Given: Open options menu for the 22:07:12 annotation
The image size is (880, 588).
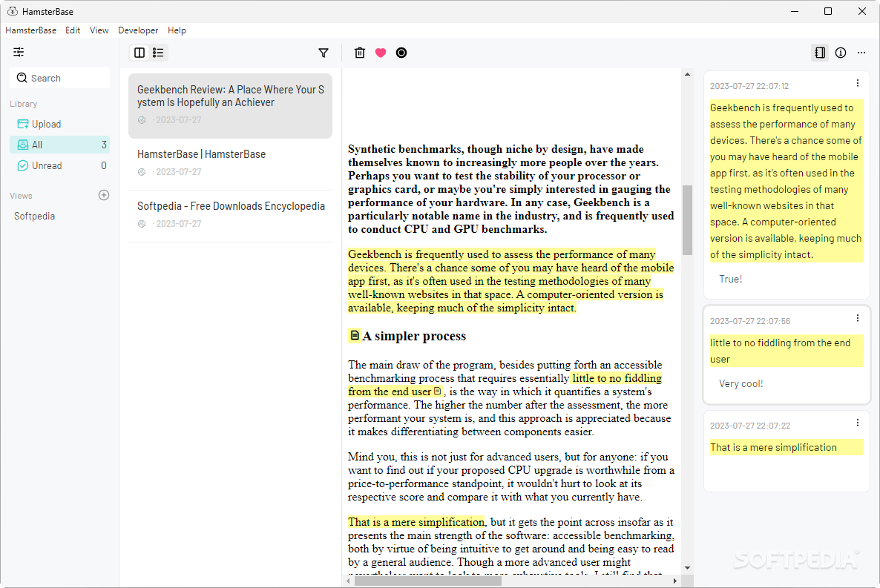Looking at the screenshot, I should tap(858, 83).
